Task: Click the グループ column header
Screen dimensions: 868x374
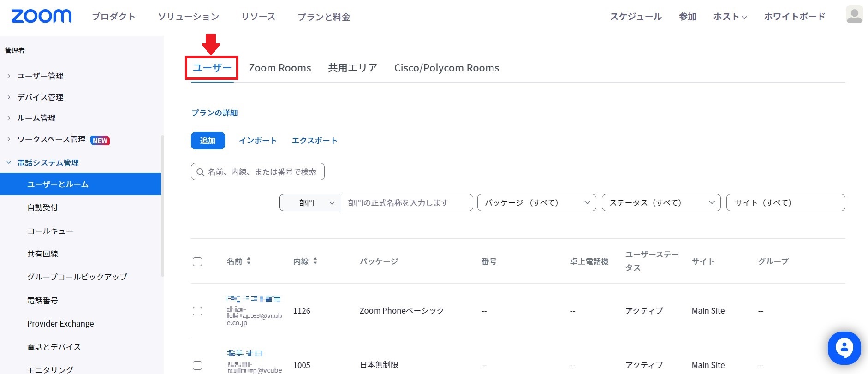Action: pyautogui.click(x=773, y=261)
